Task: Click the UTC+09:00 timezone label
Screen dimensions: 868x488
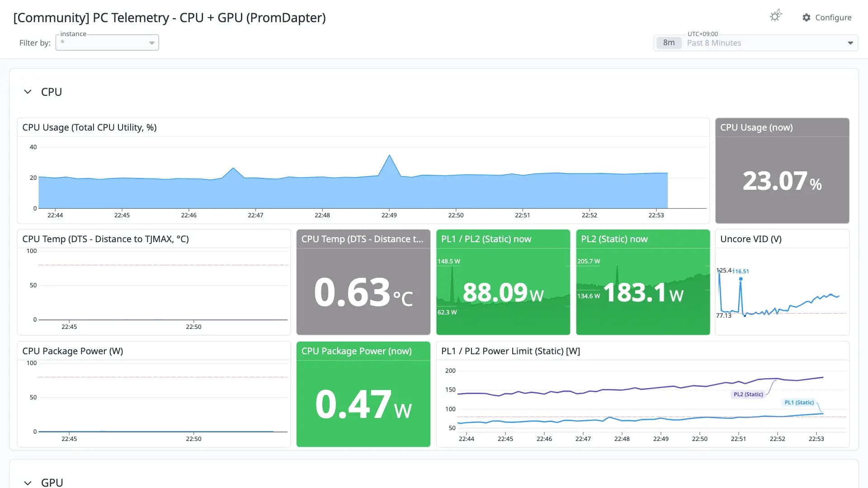Action: point(703,34)
